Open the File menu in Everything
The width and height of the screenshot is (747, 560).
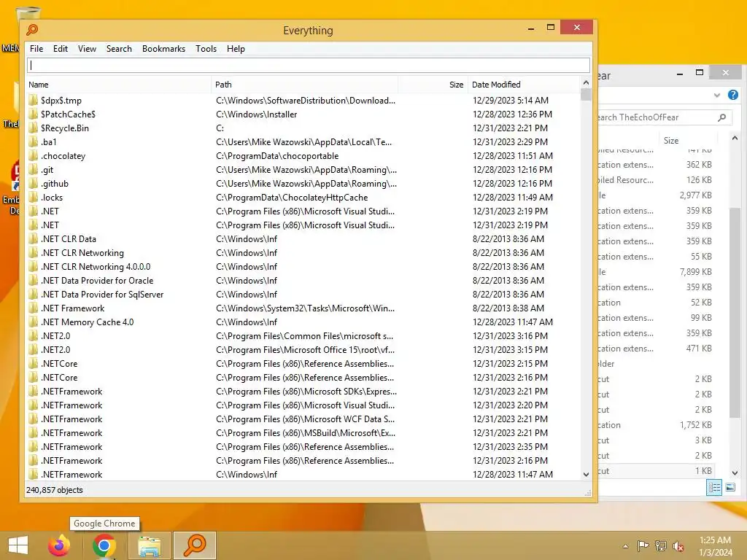point(36,49)
